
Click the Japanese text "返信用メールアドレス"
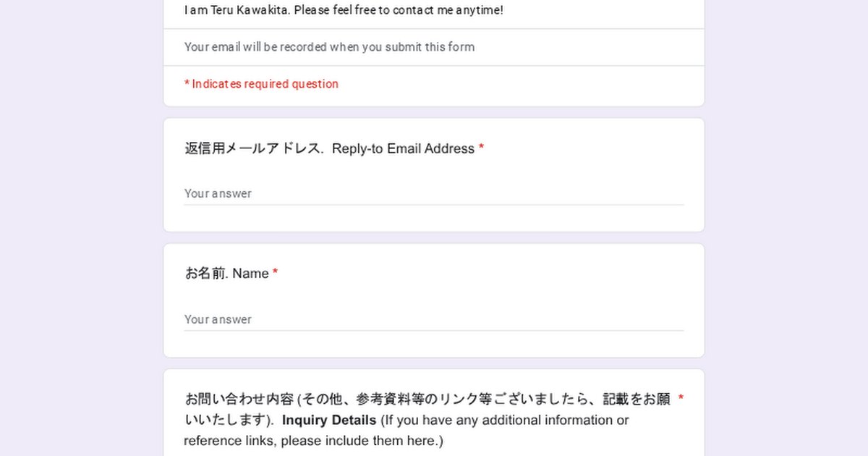click(252, 148)
